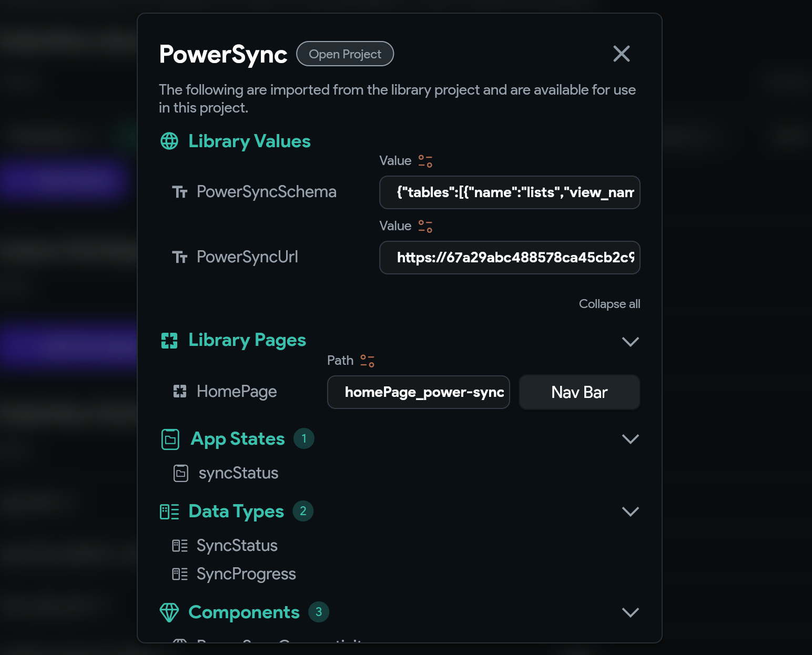Image resolution: width=812 pixels, height=655 pixels.
Task: Click the Library Values globe icon
Action: tap(169, 141)
